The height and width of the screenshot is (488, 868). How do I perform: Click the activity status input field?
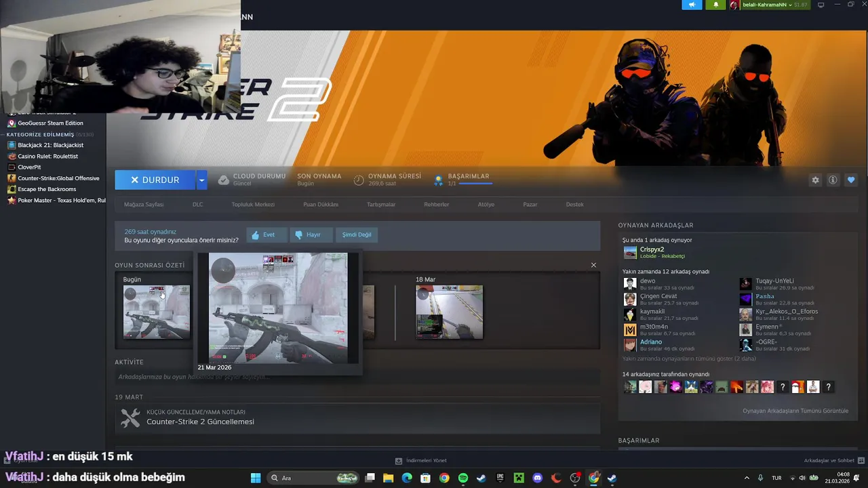coord(357,377)
